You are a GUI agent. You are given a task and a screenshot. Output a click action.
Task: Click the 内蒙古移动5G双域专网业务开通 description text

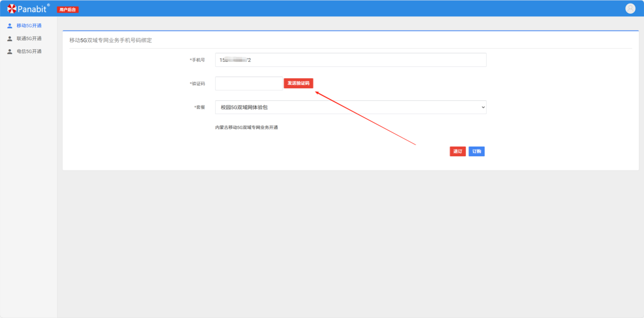pyautogui.click(x=246, y=127)
